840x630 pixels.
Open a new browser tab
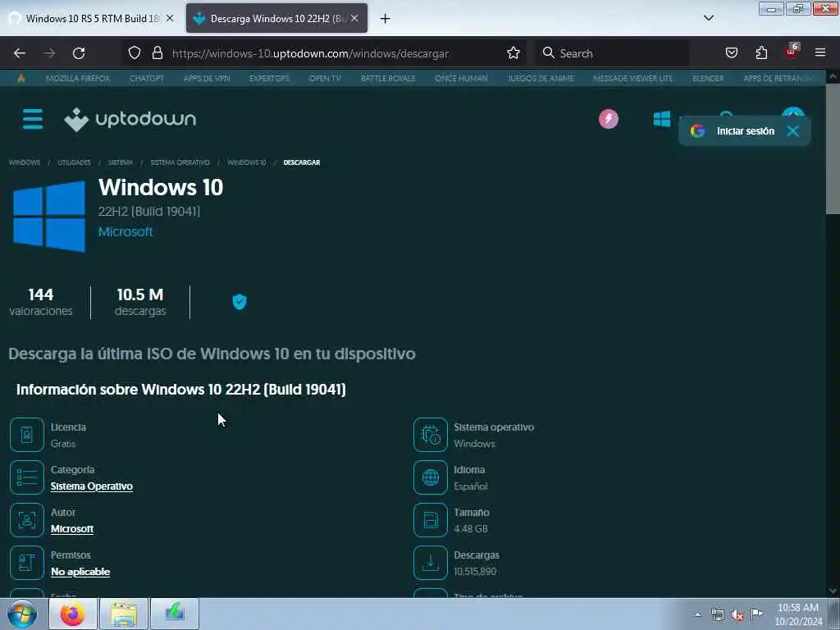[x=386, y=19]
